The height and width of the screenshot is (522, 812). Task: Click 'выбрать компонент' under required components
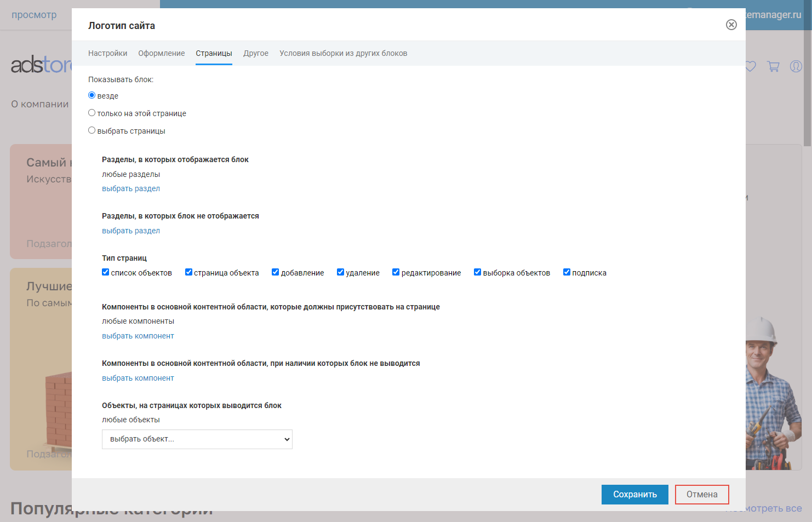point(138,336)
